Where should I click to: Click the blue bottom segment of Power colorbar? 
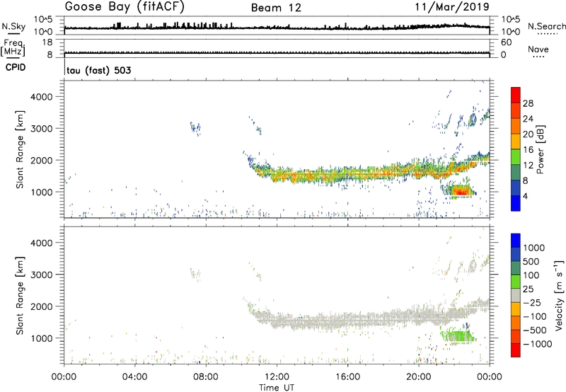point(516,203)
